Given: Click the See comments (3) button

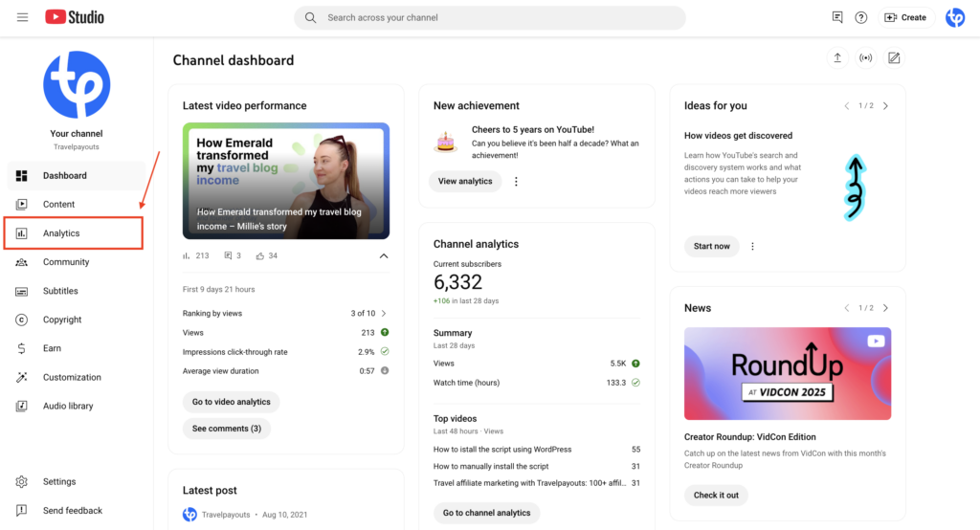Looking at the screenshot, I should click(x=227, y=429).
